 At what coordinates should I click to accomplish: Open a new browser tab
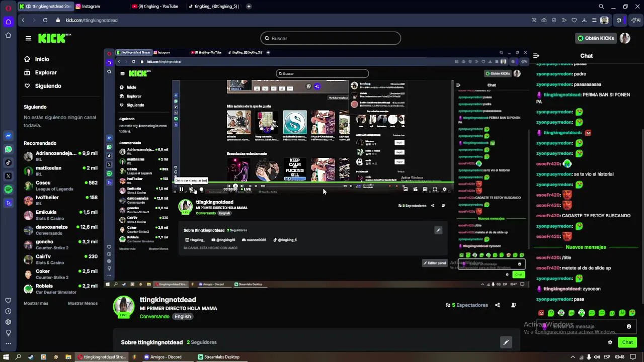pyautogui.click(x=249, y=7)
